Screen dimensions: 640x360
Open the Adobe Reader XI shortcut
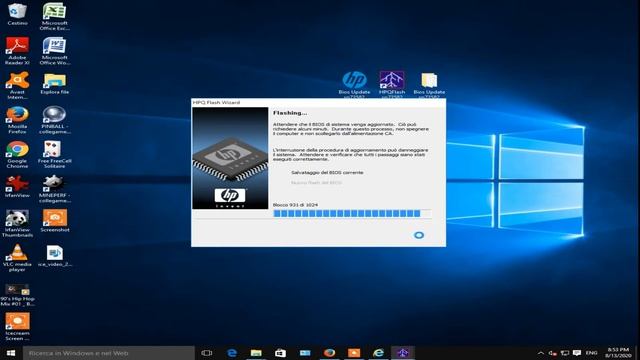click(x=17, y=51)
